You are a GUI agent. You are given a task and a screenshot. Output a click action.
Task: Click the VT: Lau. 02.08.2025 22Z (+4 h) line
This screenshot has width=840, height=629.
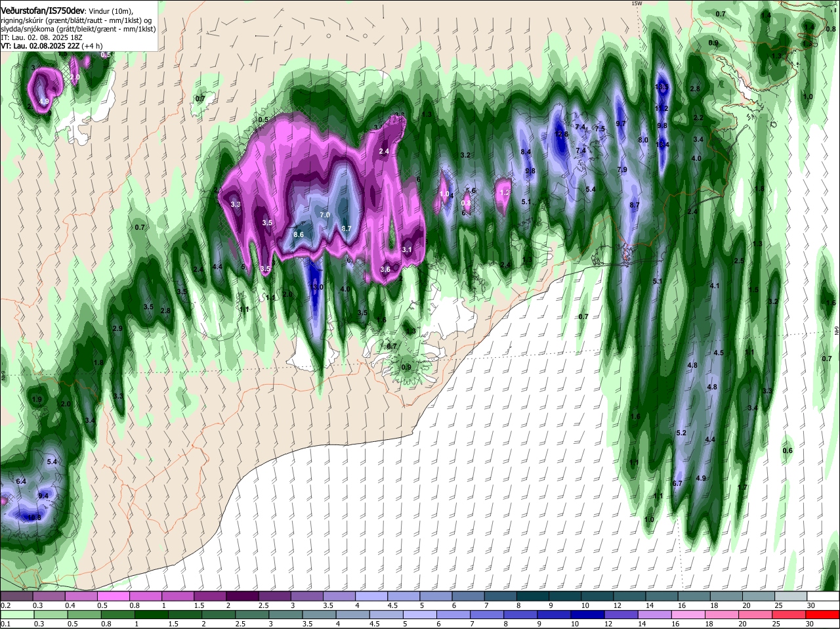tap(51, 46)
